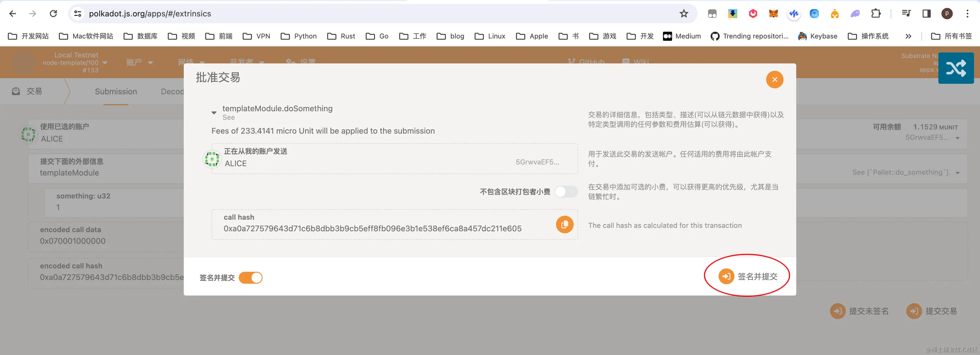Click ALICE identicon in sending account row
Viewport: 980px width, 355px height.
click(212, 159)
